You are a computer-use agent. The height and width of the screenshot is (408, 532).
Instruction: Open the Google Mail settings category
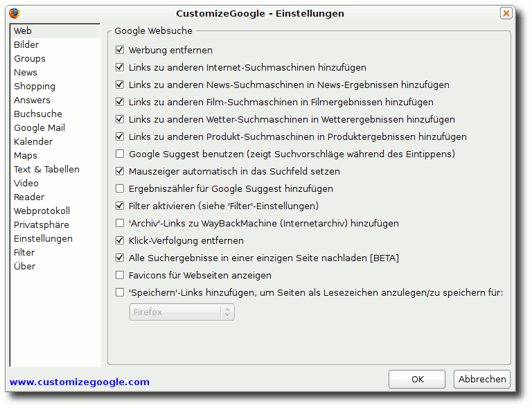coord(55,128)
